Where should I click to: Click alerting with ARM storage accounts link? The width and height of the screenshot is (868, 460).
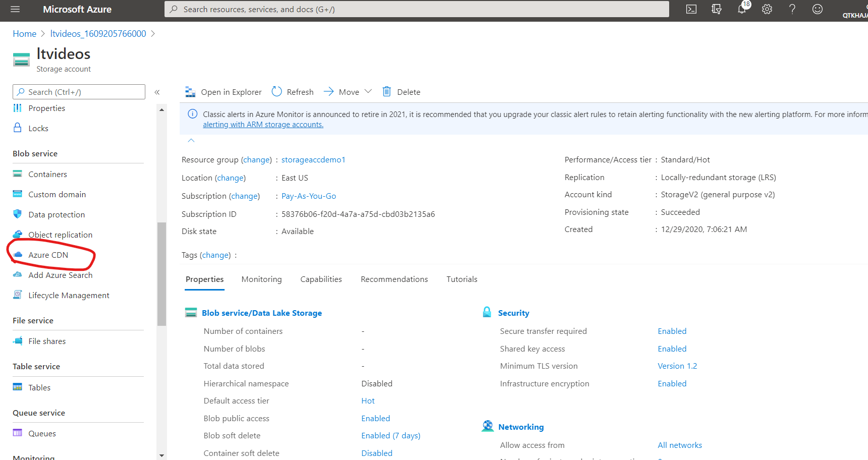263,125
